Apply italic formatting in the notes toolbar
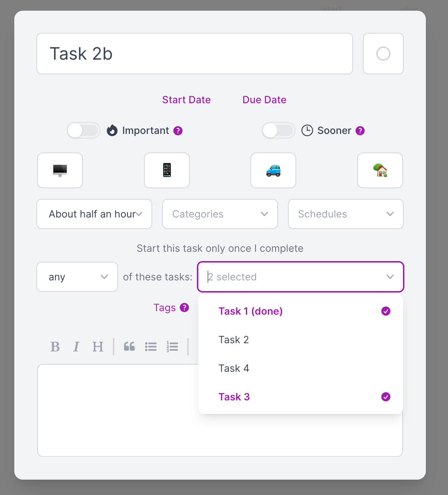The image size is (448, 495). (76, 347)
